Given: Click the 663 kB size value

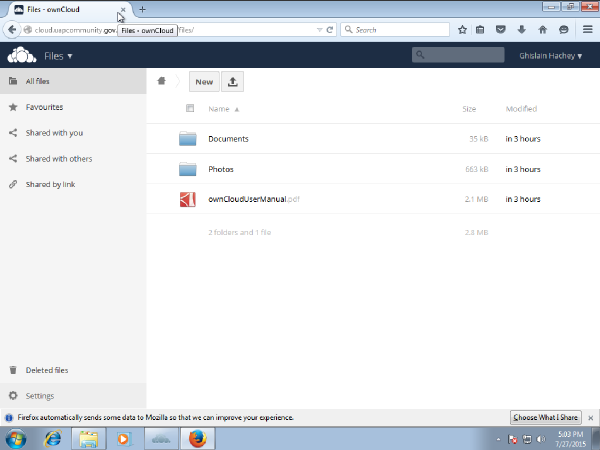Looking at the screenshot, I should pyautogui.click(x=477, y=169).
